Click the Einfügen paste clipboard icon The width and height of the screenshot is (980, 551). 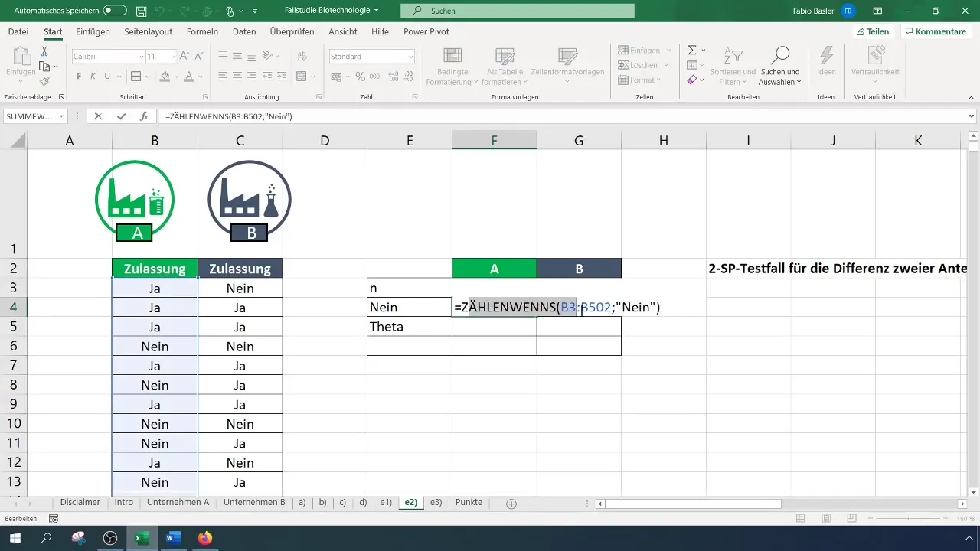pos(21,56)
